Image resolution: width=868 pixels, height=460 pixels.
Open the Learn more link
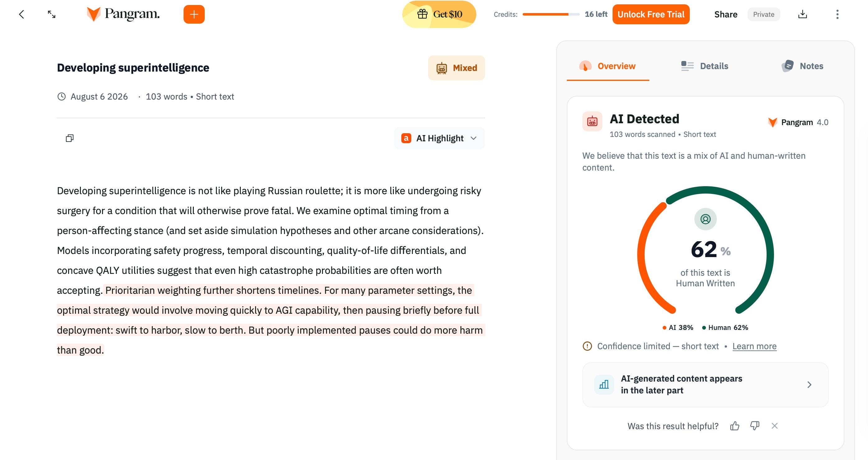[754, 346]
